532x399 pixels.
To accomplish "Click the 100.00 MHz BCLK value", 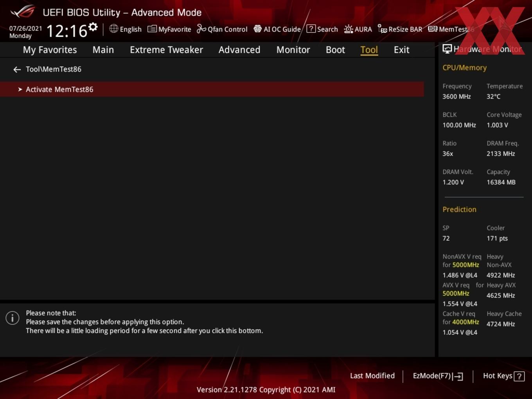I will tap(459, 125).
